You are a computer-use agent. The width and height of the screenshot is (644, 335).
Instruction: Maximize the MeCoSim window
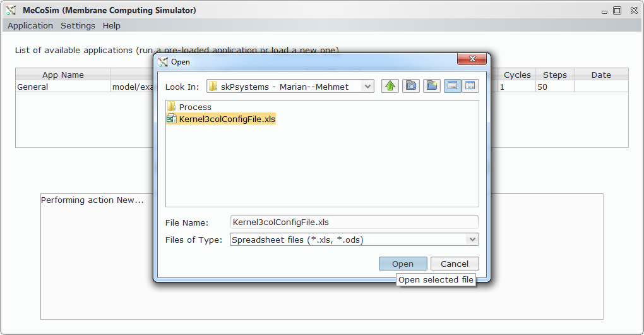(x=617, y=11)
